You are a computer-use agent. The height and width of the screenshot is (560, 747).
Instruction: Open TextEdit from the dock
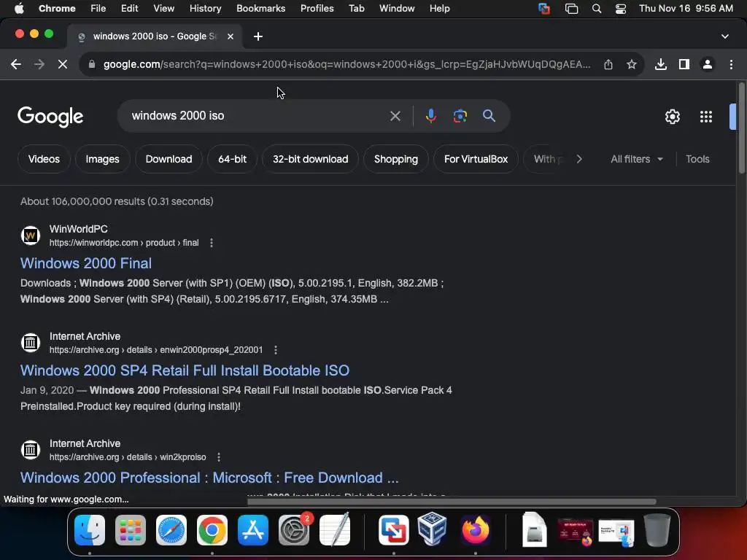(x=335, y=530)
